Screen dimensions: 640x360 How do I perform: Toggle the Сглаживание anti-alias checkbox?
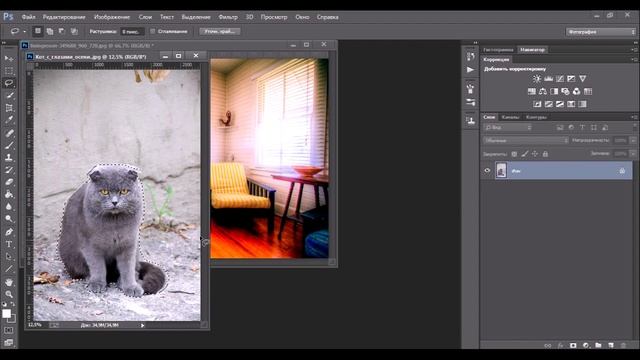click(153, 31)
